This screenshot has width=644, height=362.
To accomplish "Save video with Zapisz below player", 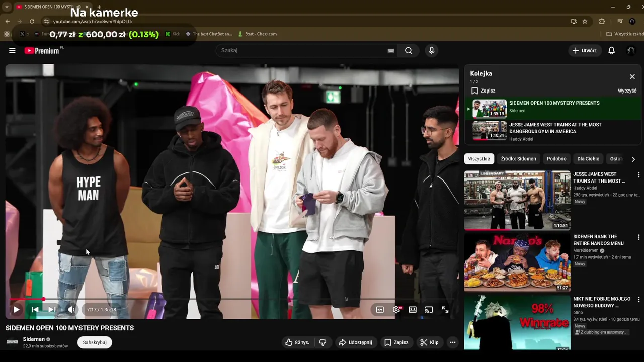I will tap(396, 342).
